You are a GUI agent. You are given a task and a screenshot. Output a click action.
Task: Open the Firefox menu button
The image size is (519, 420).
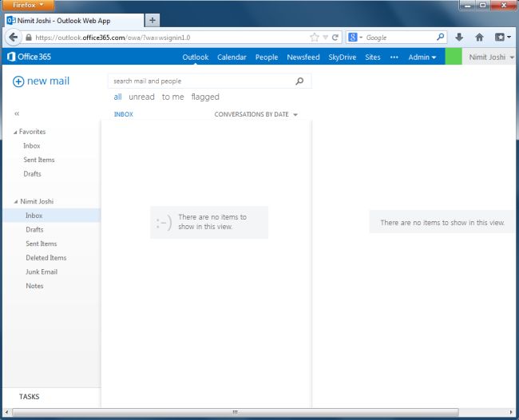28,5
